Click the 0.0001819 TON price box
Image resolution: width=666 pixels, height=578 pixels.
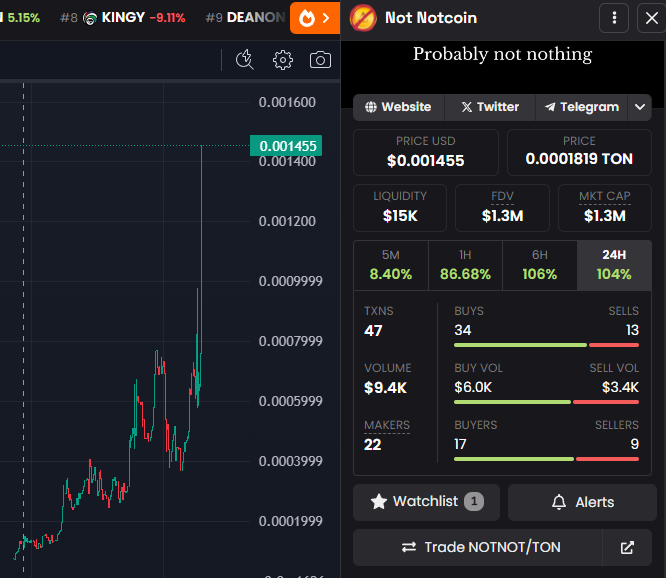pos(579,152)
